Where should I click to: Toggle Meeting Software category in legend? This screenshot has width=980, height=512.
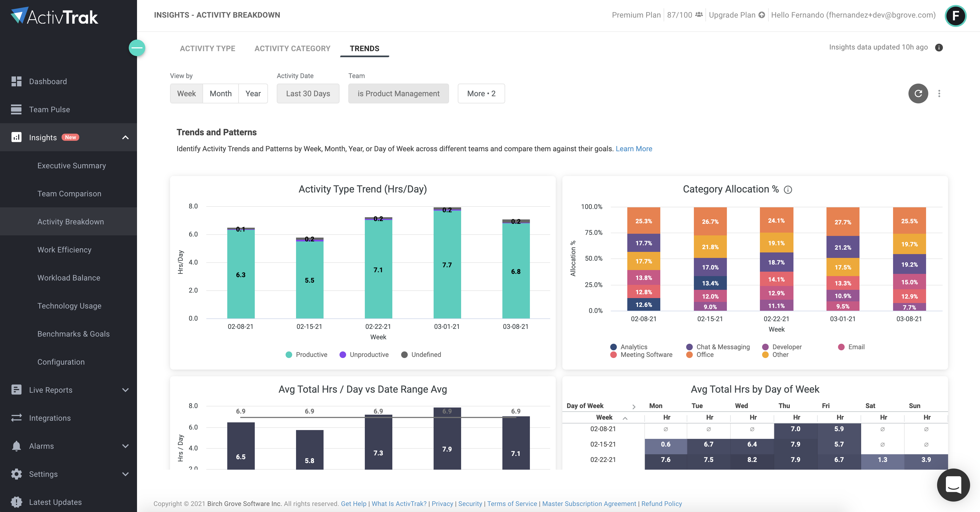(641, 355)
